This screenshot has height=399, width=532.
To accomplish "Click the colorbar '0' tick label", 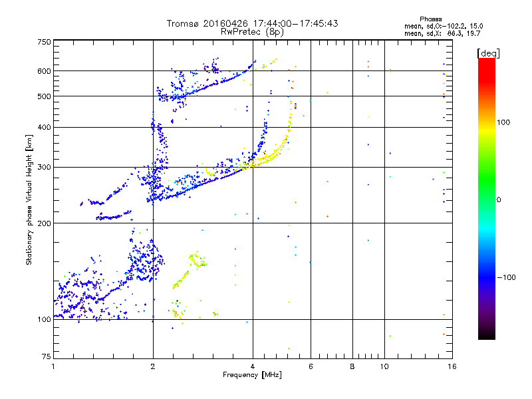I will (499, 200).
